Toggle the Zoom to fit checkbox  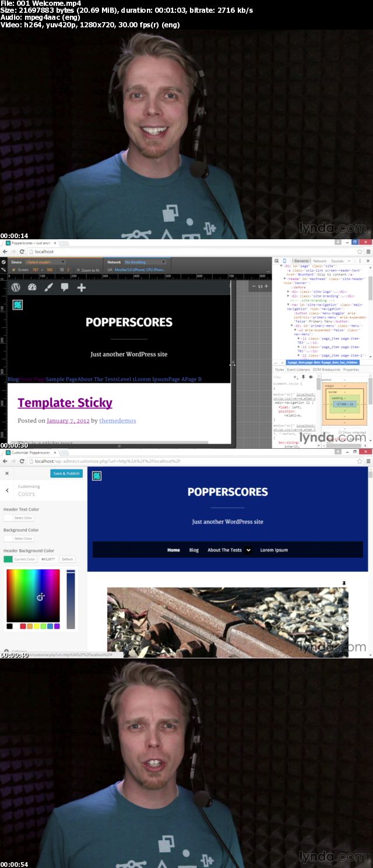pyautogui.click(x=78, y=270)
